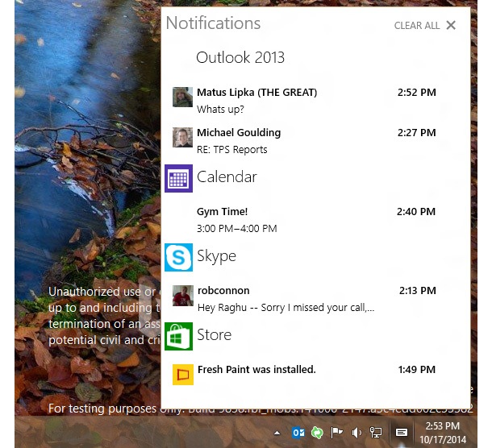492x448 pixels.
Task: Click the Outlook tray icon
Action: [298, 433]
